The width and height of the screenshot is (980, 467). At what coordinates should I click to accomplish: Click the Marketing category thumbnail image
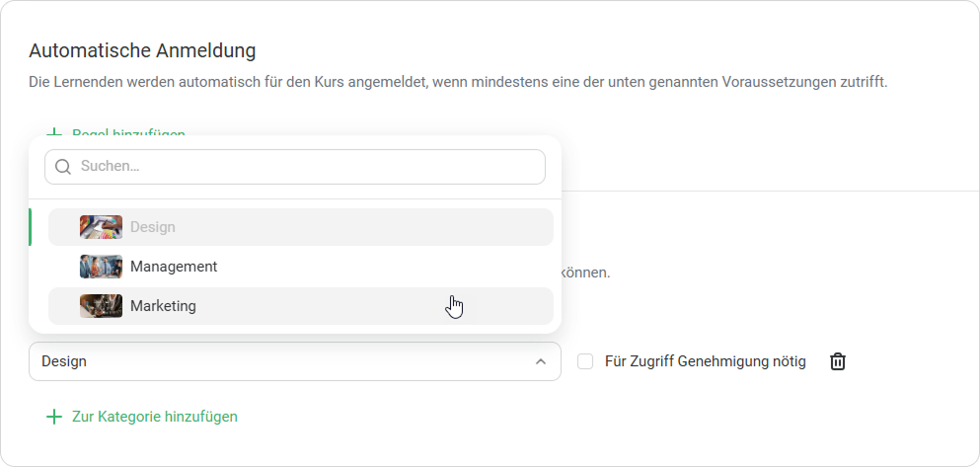[x=101, y=306]
